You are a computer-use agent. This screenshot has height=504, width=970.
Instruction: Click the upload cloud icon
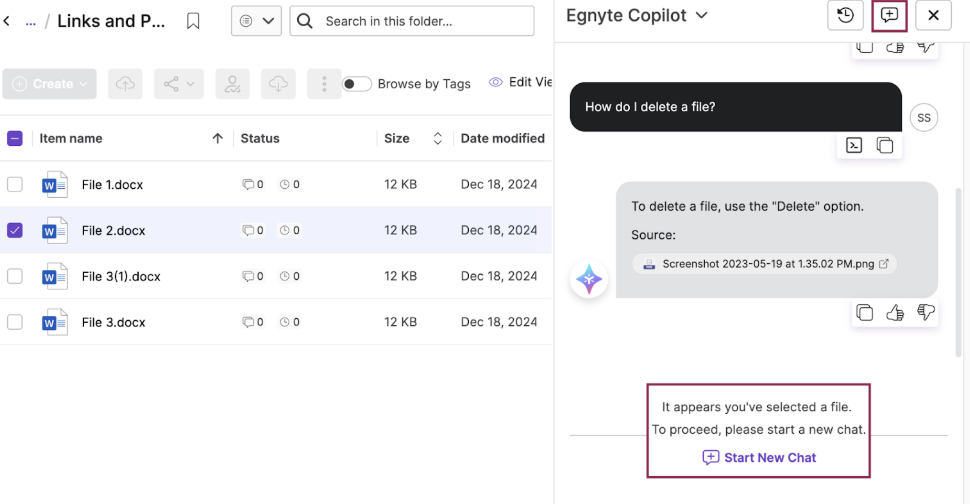125,83
